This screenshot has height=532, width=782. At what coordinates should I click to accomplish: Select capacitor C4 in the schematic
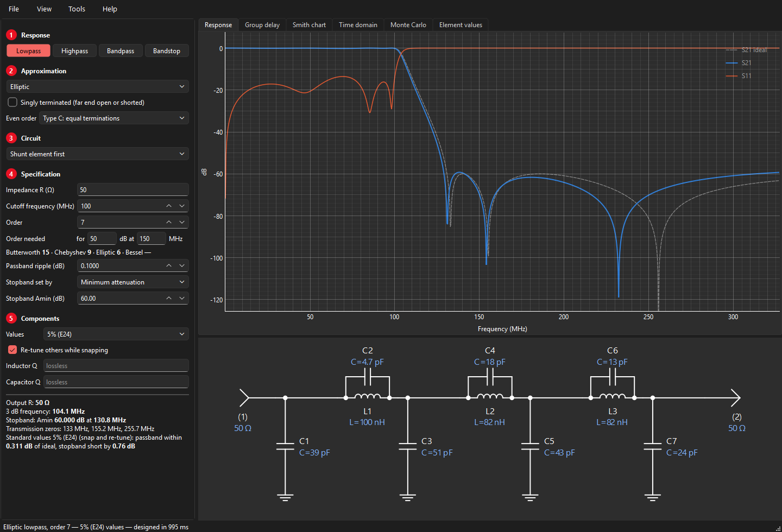490,376
